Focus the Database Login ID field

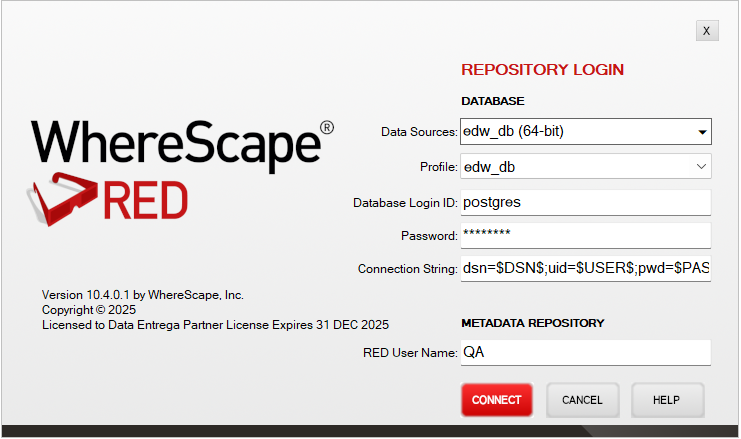point(586,202)
